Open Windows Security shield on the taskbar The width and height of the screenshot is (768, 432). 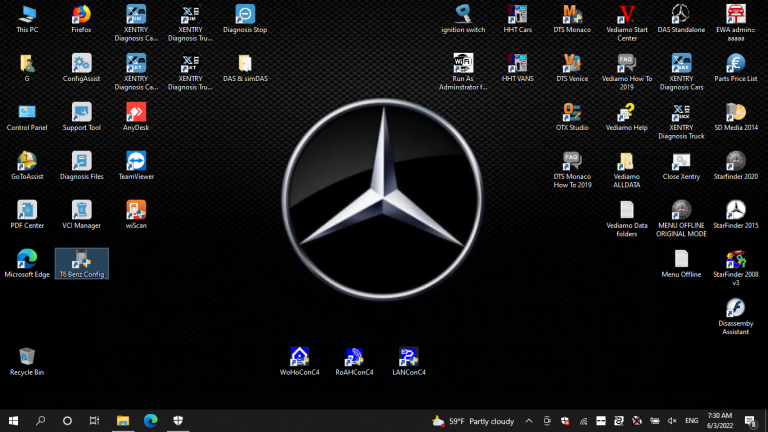click(178, 421)
